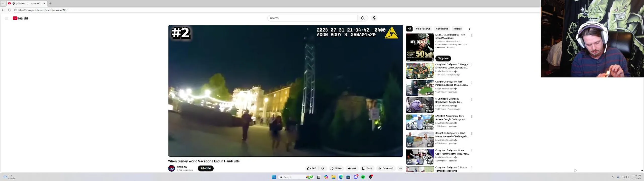Open options for 'Bad' Parents video
Viewport: 644px width, 181px height.
pos(472,82)
